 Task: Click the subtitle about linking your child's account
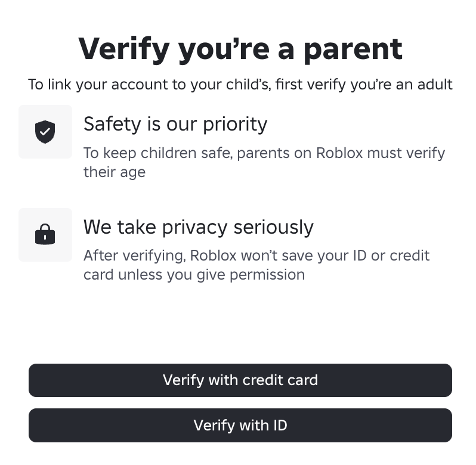(240, 84)
